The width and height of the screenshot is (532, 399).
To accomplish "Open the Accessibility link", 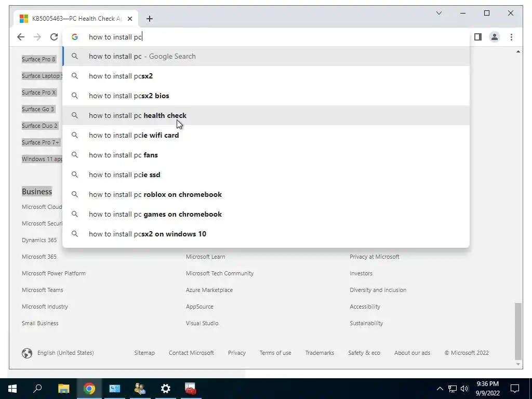I will click(365, 307).
